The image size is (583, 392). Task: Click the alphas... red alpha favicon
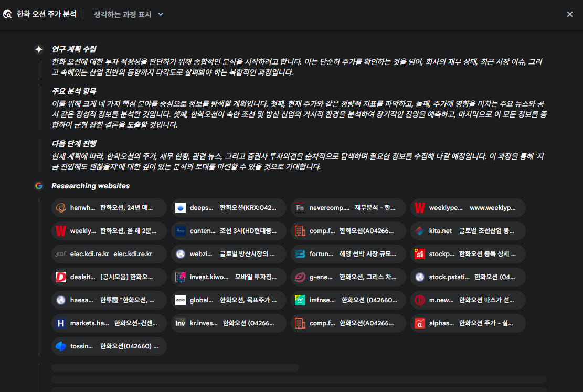point(420,323)
